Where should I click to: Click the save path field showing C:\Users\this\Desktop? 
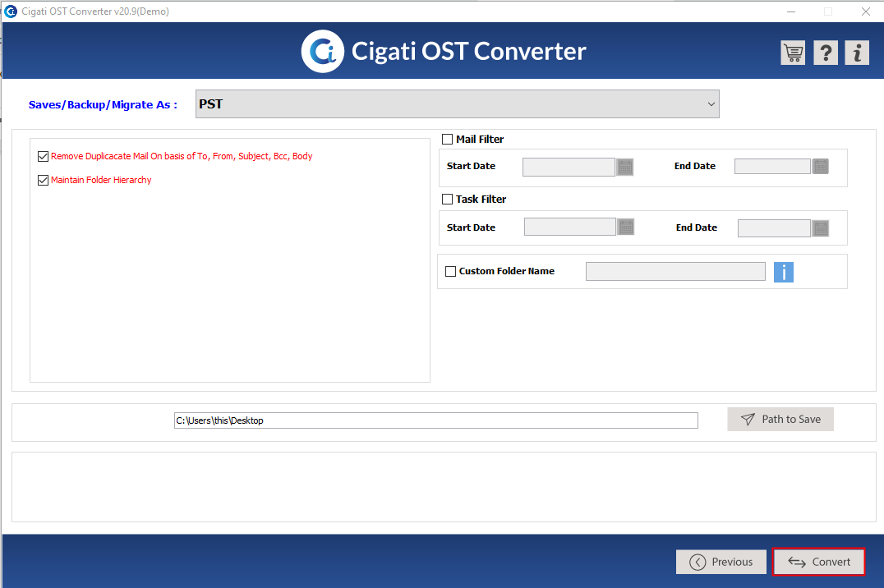point(435,420)
